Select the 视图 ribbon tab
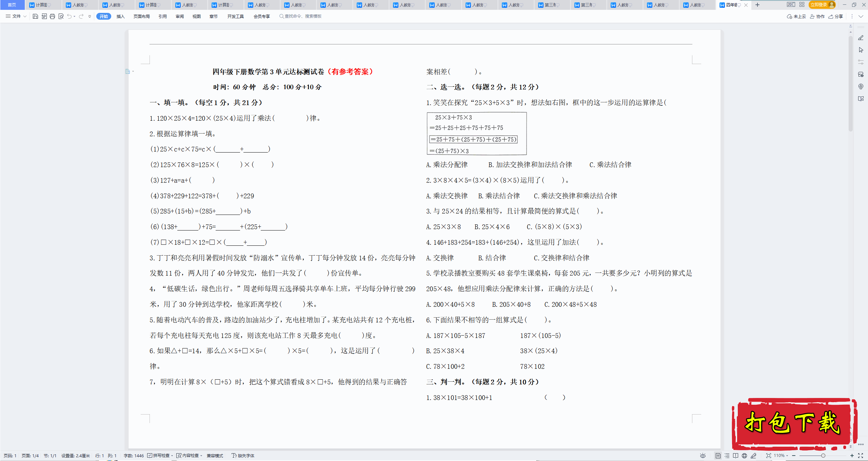 point(197,16)
